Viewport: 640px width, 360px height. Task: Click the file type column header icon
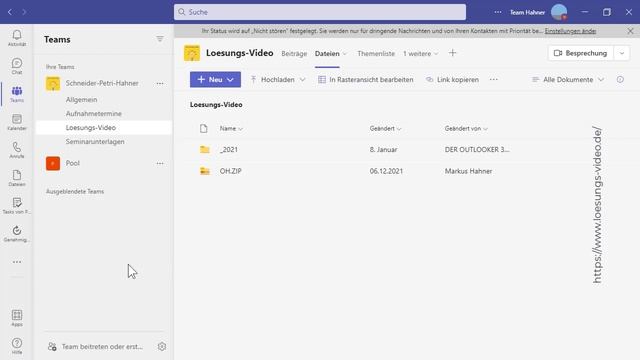[204, 129]
